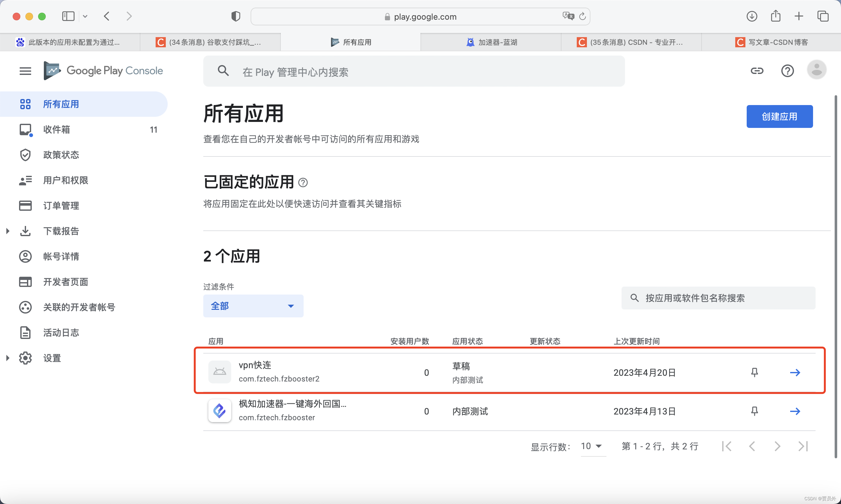
Task: Open 关联的开发者帐号 in sidebar
Action: click(84, 307)
